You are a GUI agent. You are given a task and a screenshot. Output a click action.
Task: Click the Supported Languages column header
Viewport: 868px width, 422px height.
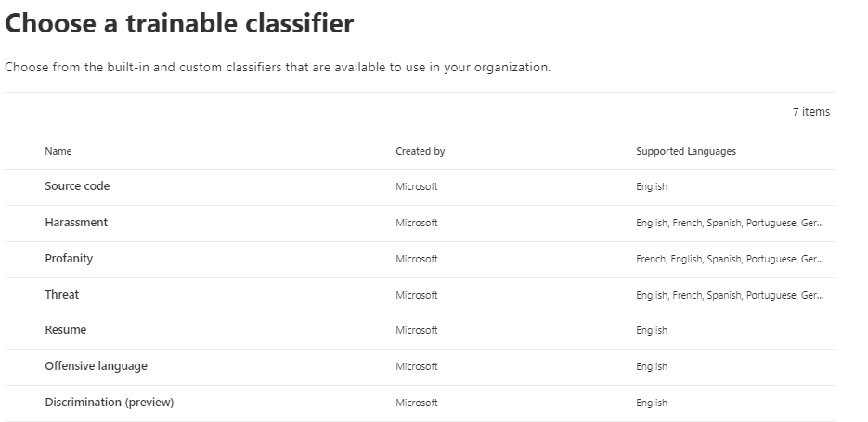click(686, 151)
